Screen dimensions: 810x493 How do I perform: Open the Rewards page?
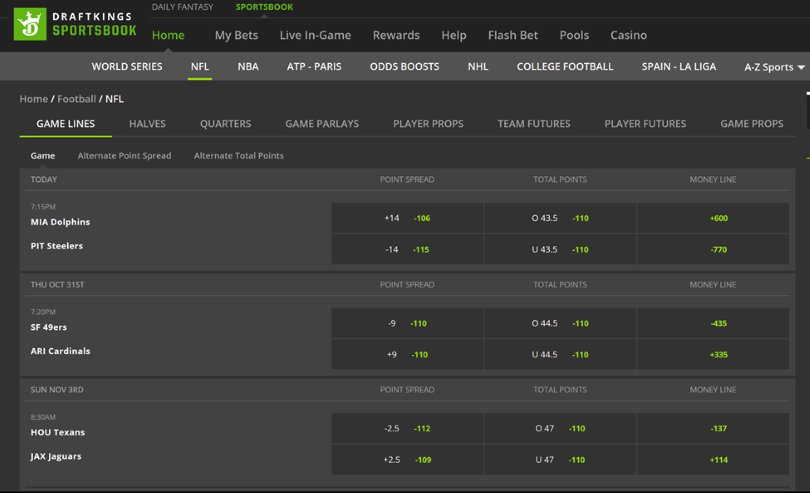[396, 35]
